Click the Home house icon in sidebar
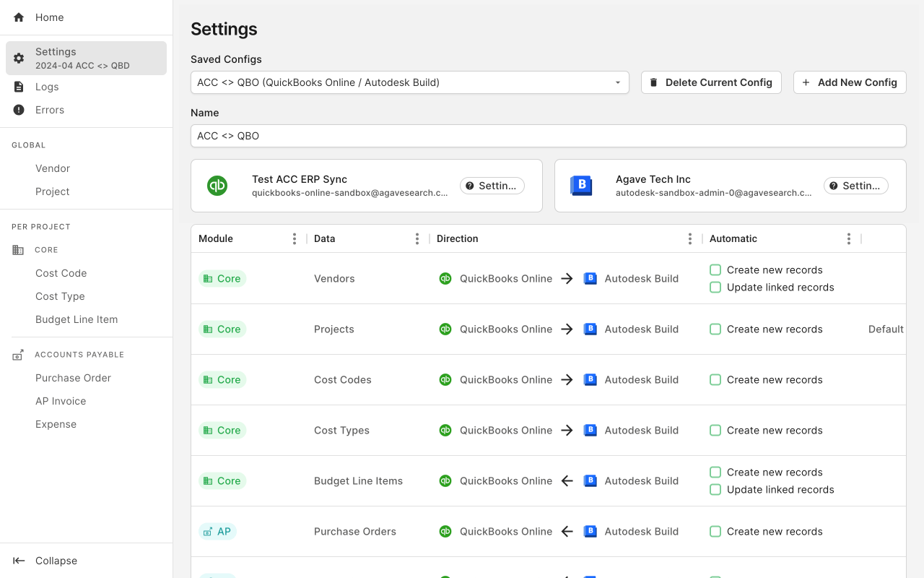 (x=19, y=17)
